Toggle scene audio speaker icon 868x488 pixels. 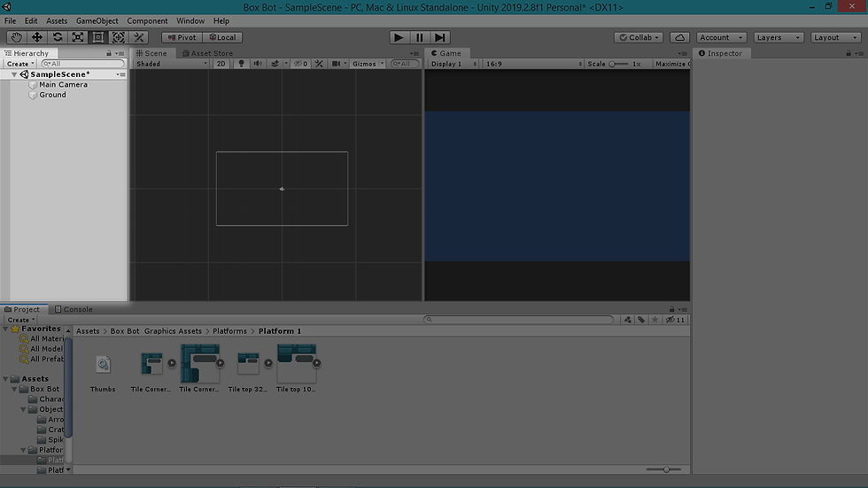[x=258, y=64]
